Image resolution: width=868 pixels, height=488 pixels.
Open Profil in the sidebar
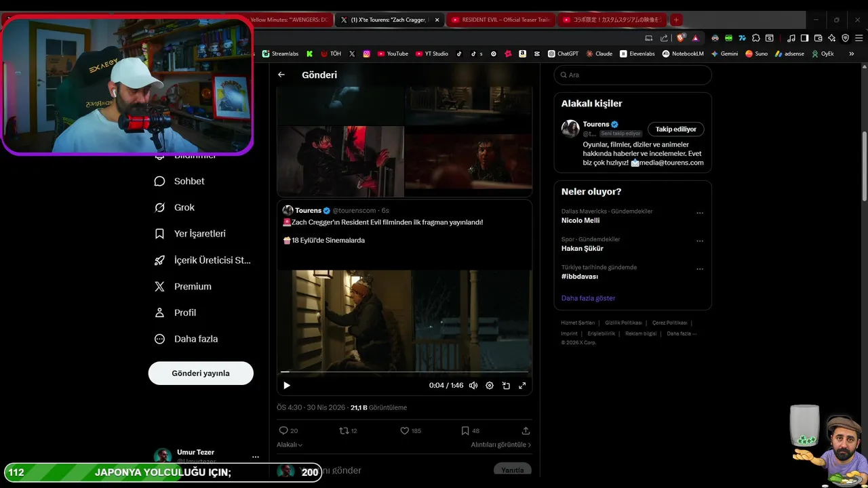coord(175,312)
